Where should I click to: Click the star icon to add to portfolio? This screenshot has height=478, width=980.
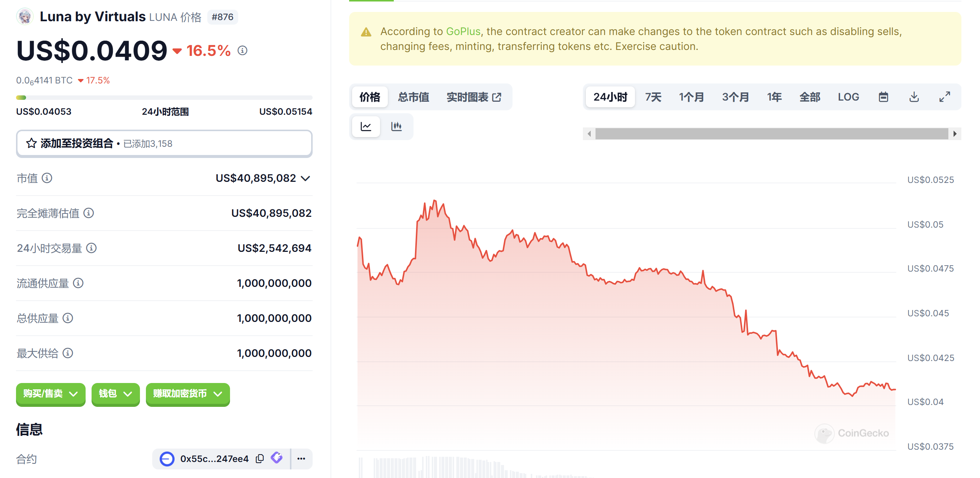tap(31, 143)
